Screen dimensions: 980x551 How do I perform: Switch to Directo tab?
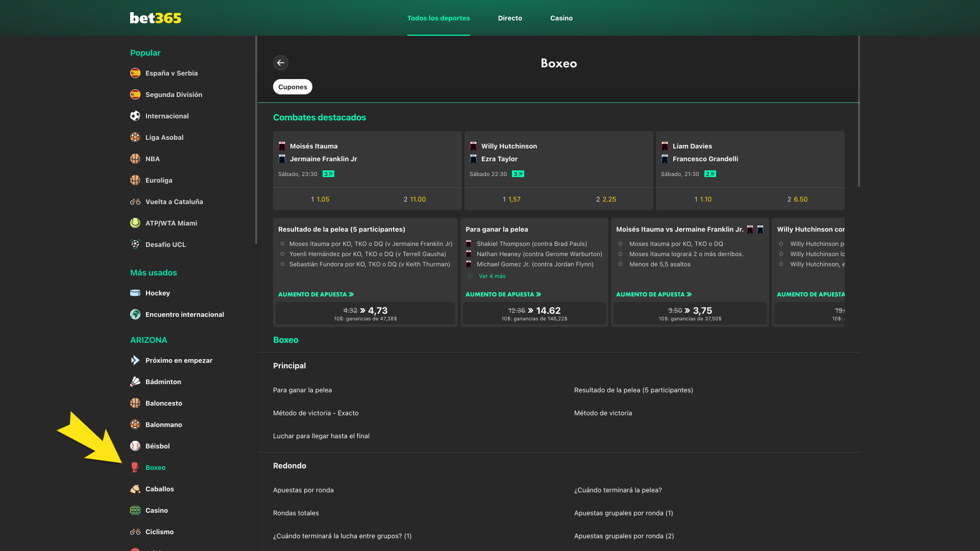(x=510, y=18)
